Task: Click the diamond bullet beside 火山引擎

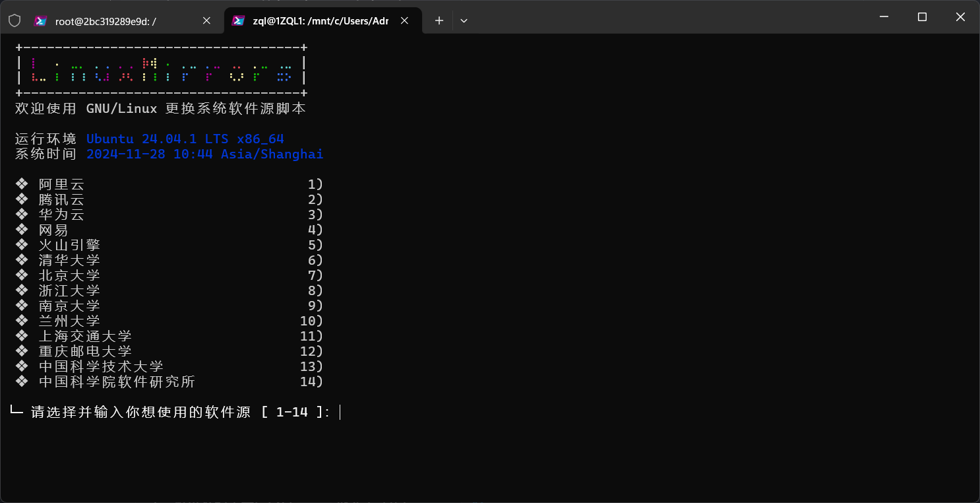Action: [x=22, y=245]
